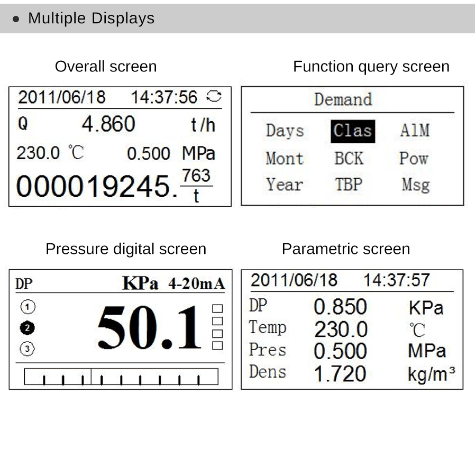The height and width of the screenshot is (449, 476).
Task: Check the top square box beside 50.1
Action: 217,308
